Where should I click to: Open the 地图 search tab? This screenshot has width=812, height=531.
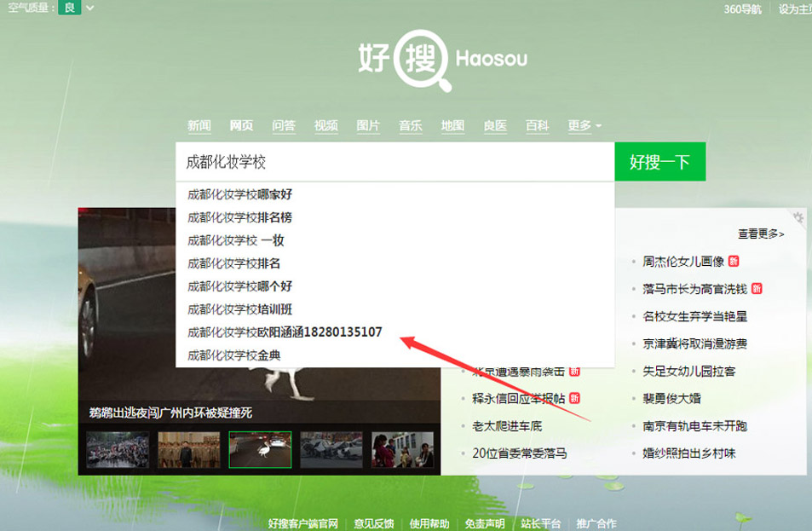[452, 126]
